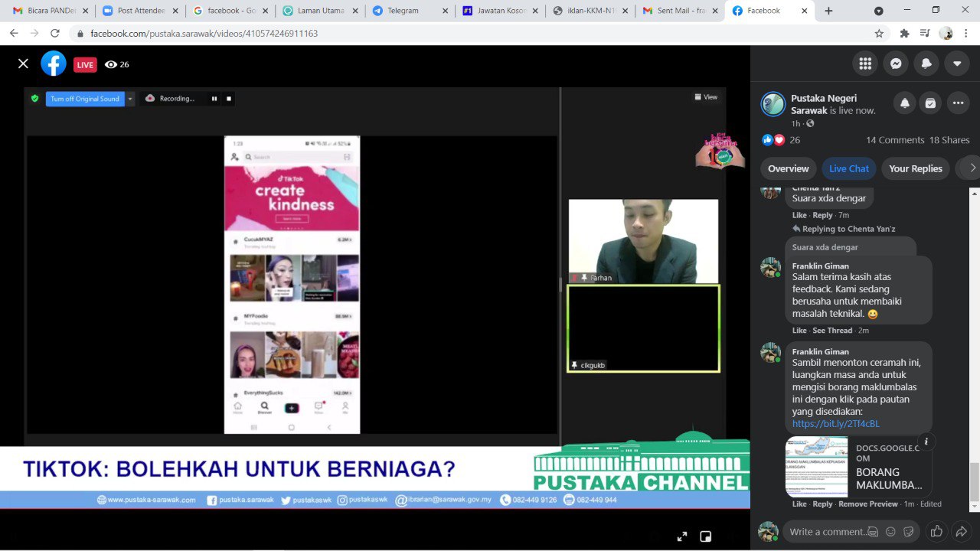Go to Facebook home via the round logo
The image size is (980, 551).
click(54, 64)
